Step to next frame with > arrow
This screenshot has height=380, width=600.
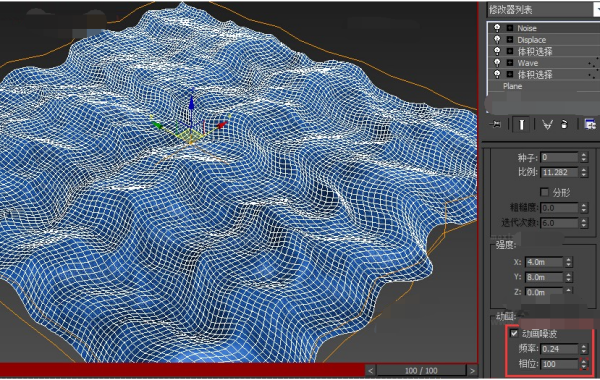pyautogui.click(x=473, y=370)
